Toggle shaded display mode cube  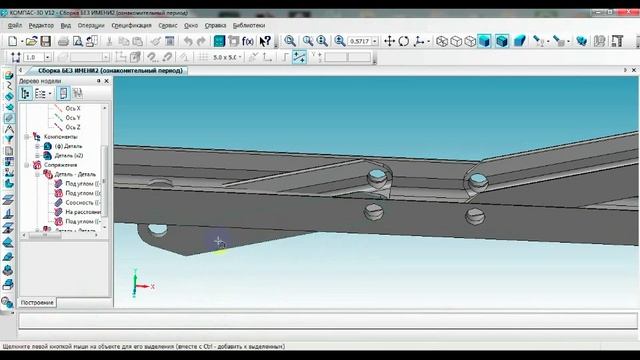tap(484, 41)
